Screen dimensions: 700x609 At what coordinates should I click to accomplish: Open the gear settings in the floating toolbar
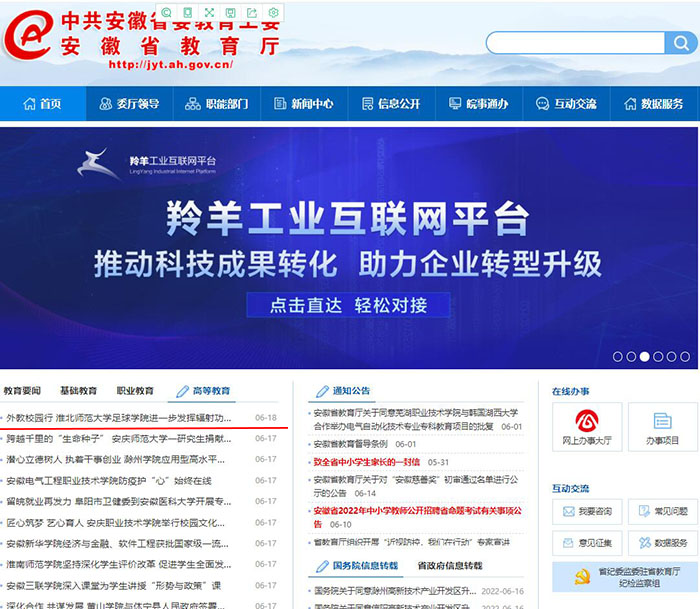point(274,13)
